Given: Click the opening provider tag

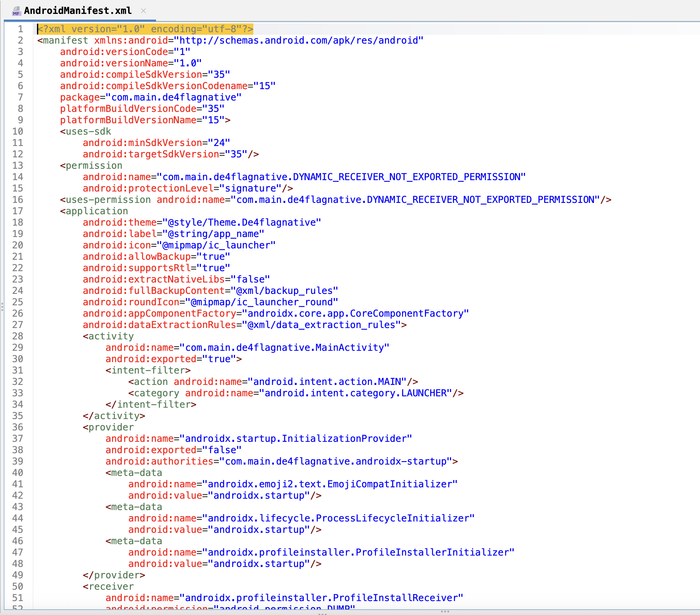Looking at the screenshot, I should point(108,427).
